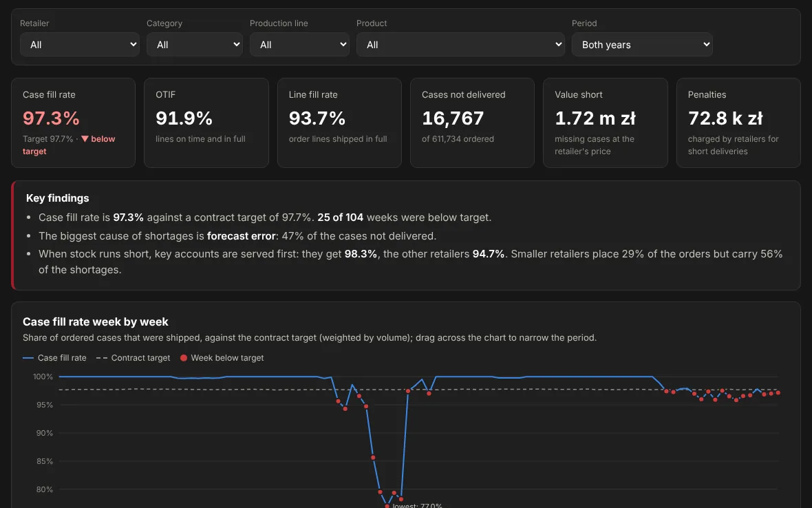Click the 100% y-axis label
This screenshot has height=508, width=812.
coord(43,377)
